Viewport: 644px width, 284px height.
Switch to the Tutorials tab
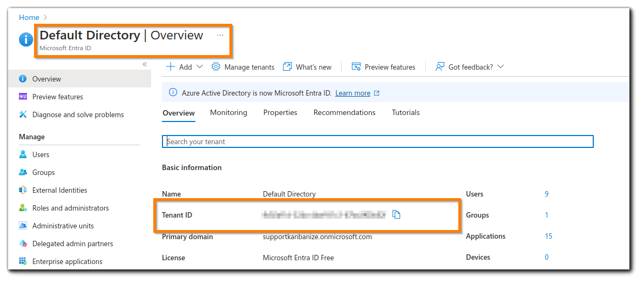[x=406, y=112]
